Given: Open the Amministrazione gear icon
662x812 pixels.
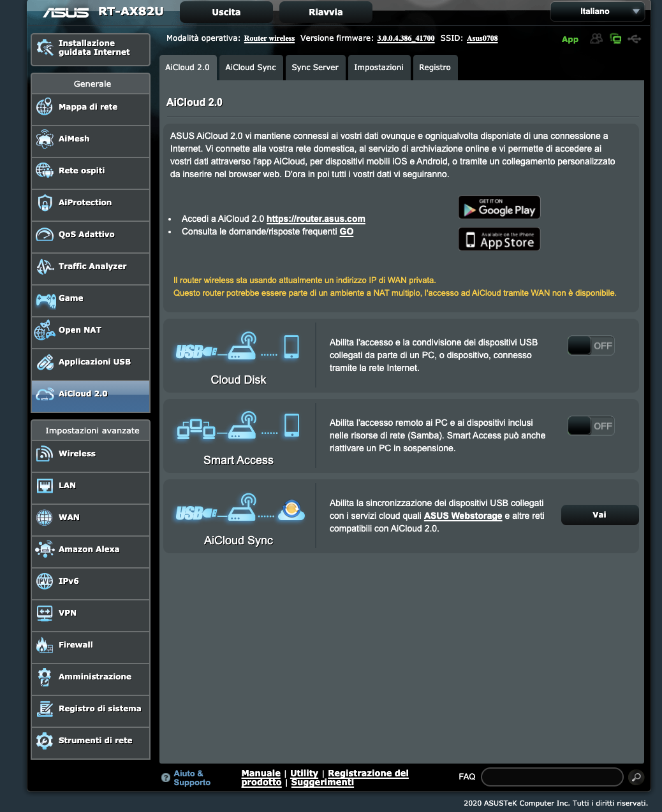Looking at the screenshot, I should coord(45,677).
